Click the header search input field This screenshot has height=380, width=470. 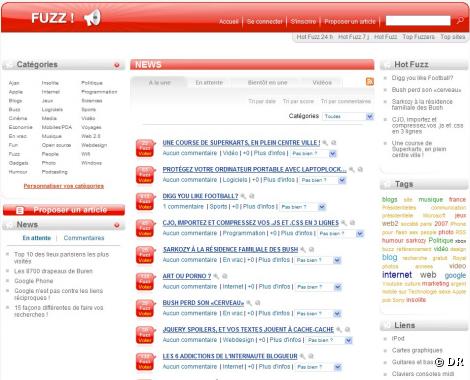(418, 21)
